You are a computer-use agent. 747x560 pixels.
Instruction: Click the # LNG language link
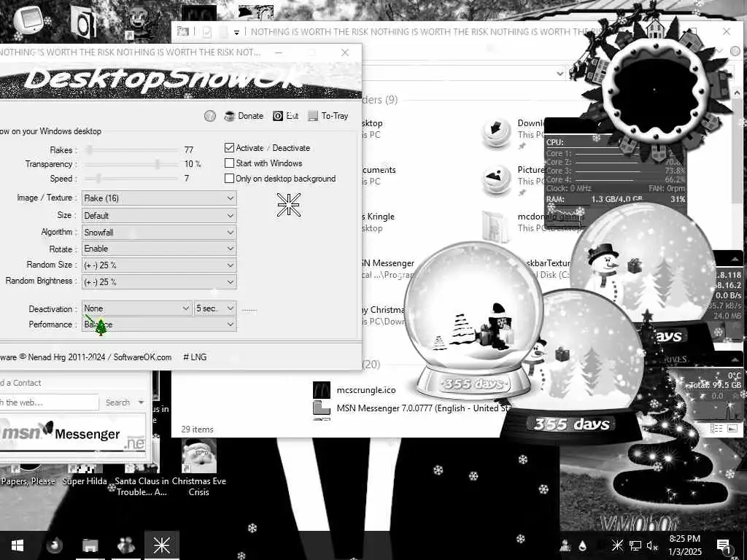(x=195, y=357)
